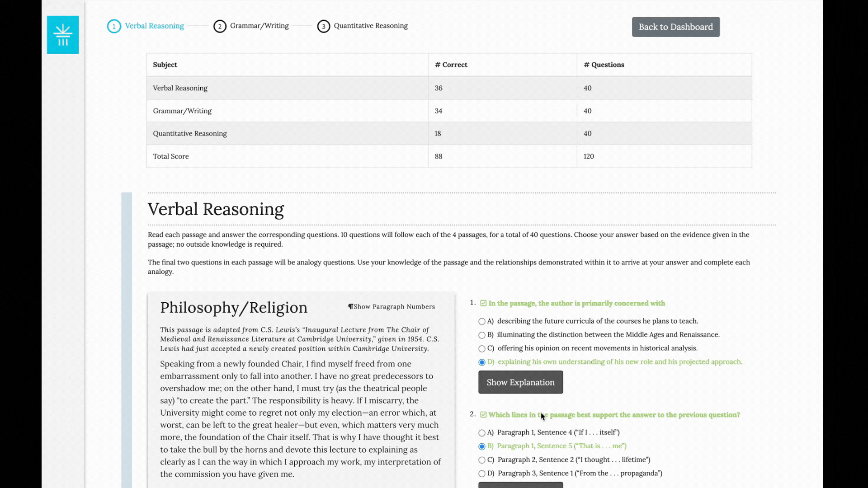868x488 pixels.
Task: Click Total Score row in results table
Action: pyautogui.click(x=449, y=155)
